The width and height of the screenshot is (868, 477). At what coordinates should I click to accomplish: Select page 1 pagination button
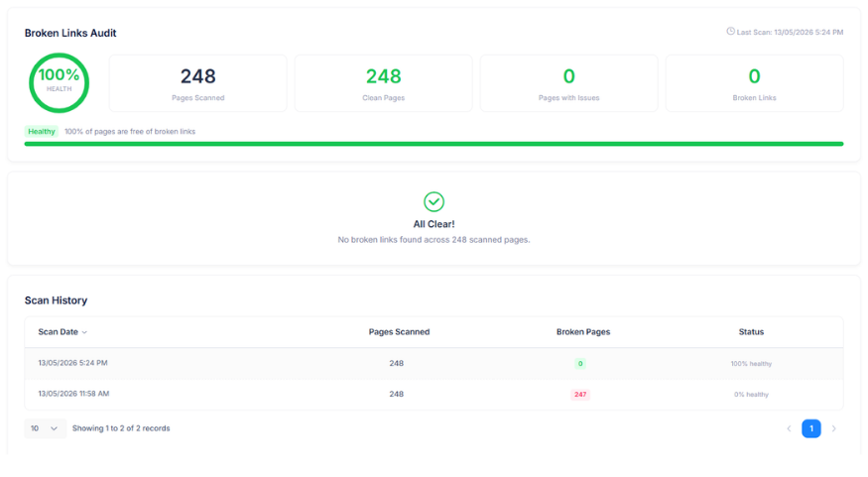pyautogui.click(x=811, y=428)
